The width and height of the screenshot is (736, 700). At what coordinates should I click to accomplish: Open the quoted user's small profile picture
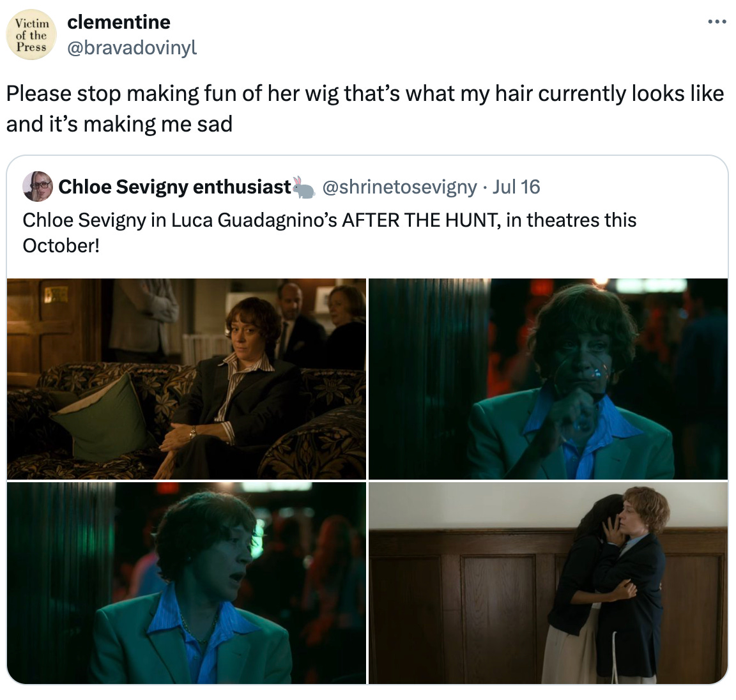click(x=38, y=186)
